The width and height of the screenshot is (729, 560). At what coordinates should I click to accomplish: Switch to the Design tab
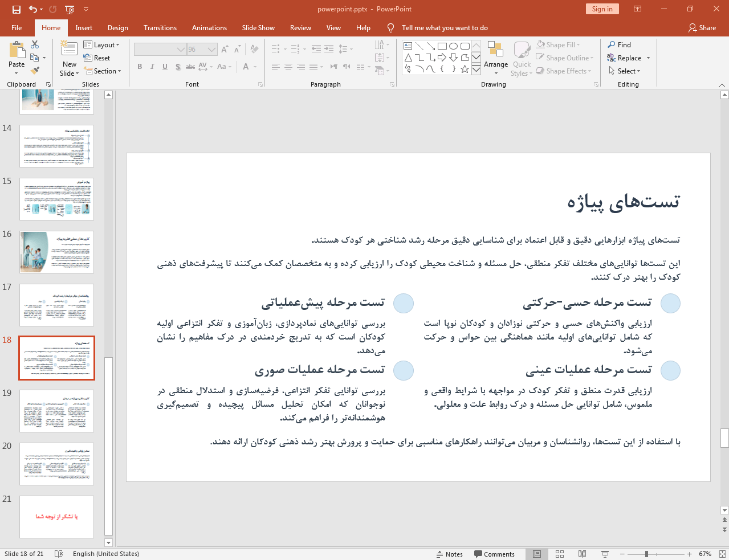(117, 28)
